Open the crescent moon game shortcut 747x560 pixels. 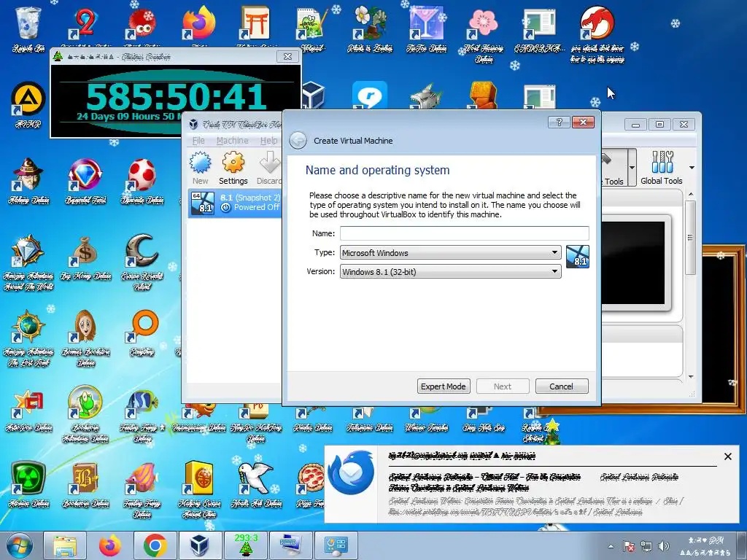(x=142, y=262)
